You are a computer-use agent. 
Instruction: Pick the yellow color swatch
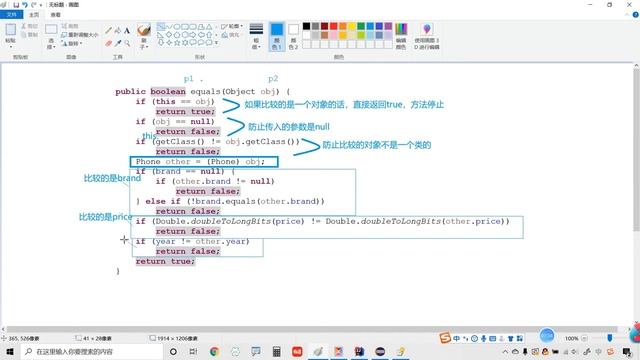point(352,26)
